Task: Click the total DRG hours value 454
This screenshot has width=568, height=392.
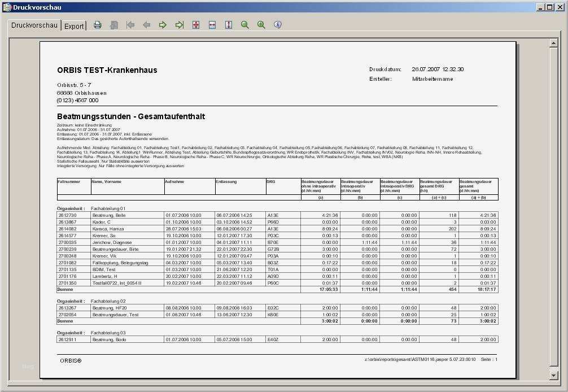Action: pyautogui.click(x=452, y=289)
